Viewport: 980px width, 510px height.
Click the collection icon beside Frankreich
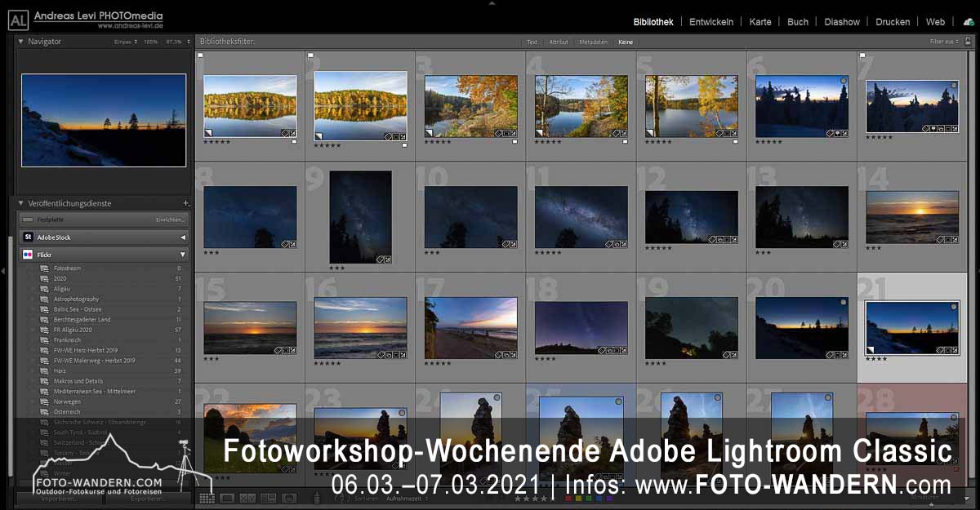coord(45,340)
